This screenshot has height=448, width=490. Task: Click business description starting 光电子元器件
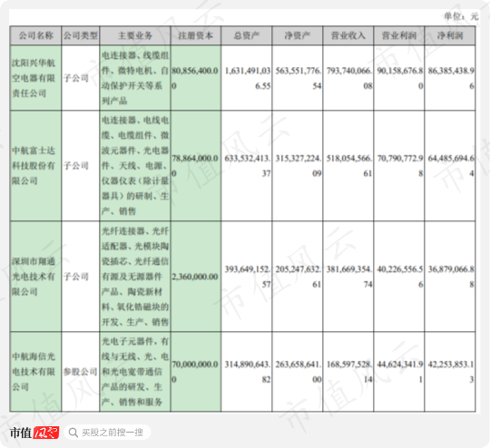coord(135,372)
